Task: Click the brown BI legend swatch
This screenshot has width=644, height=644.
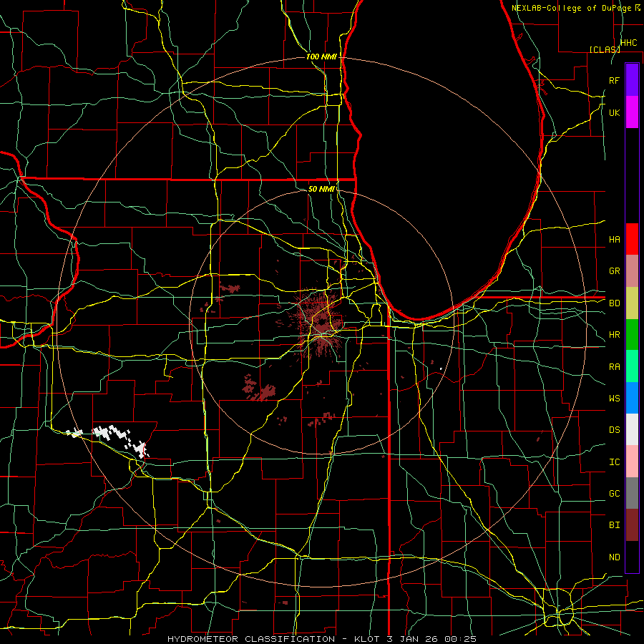Action: [632, 525]
